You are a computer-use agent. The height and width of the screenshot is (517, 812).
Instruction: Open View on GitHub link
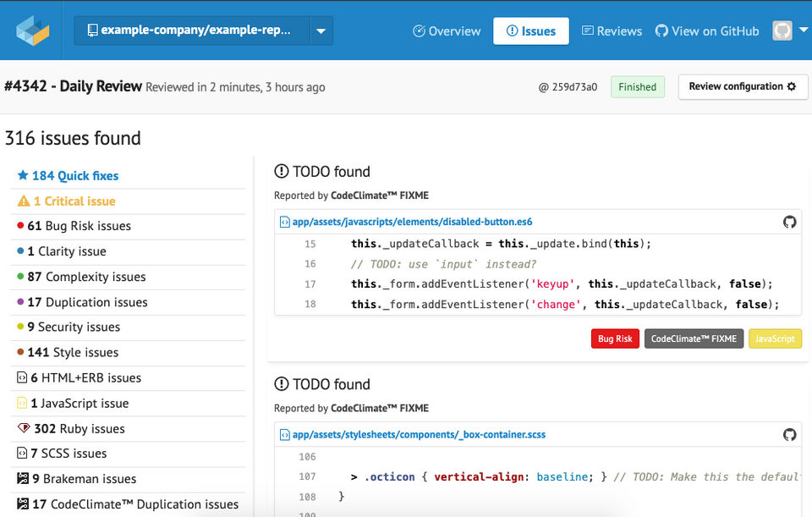707,30
